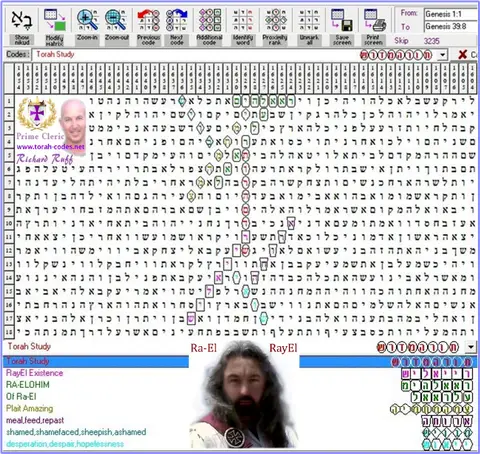Click the Torah Study label below the matrix
480x454 pixels.
pos(29,347)
